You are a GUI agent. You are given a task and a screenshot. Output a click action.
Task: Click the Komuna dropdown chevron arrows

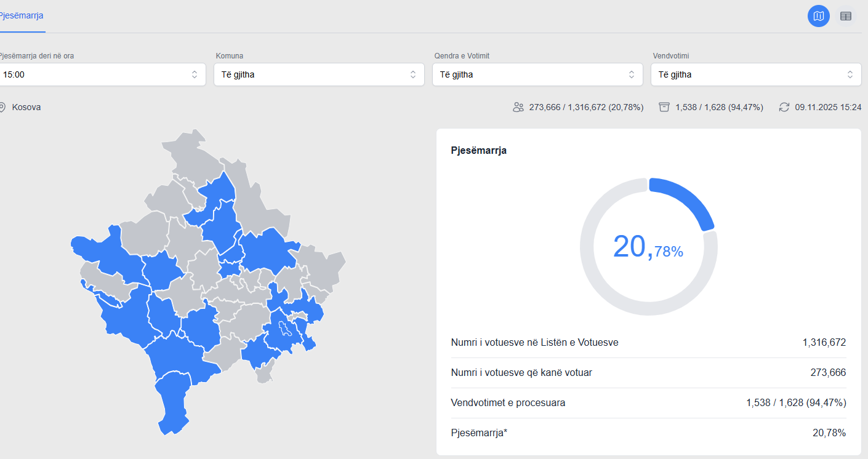click(x=413, y=74)
